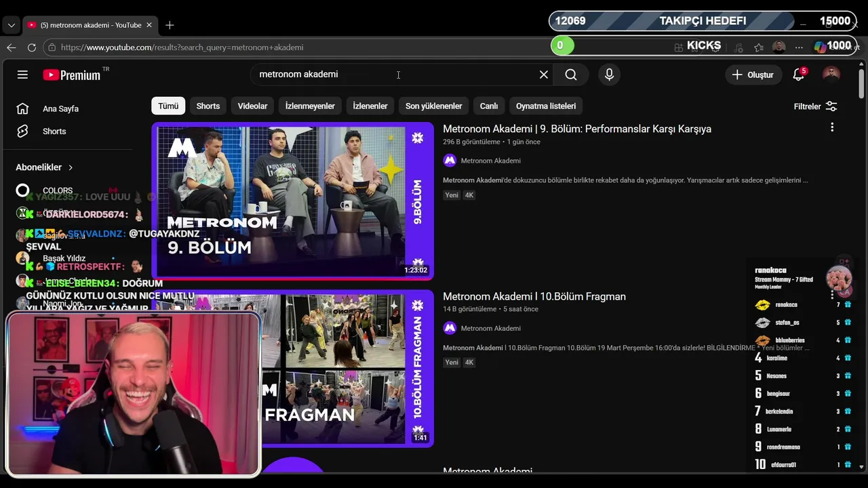The width and height of the screenshot is (868, 488).
Task: Open Metronom Akademi channel name under Fragman
Action: [491, 328]
